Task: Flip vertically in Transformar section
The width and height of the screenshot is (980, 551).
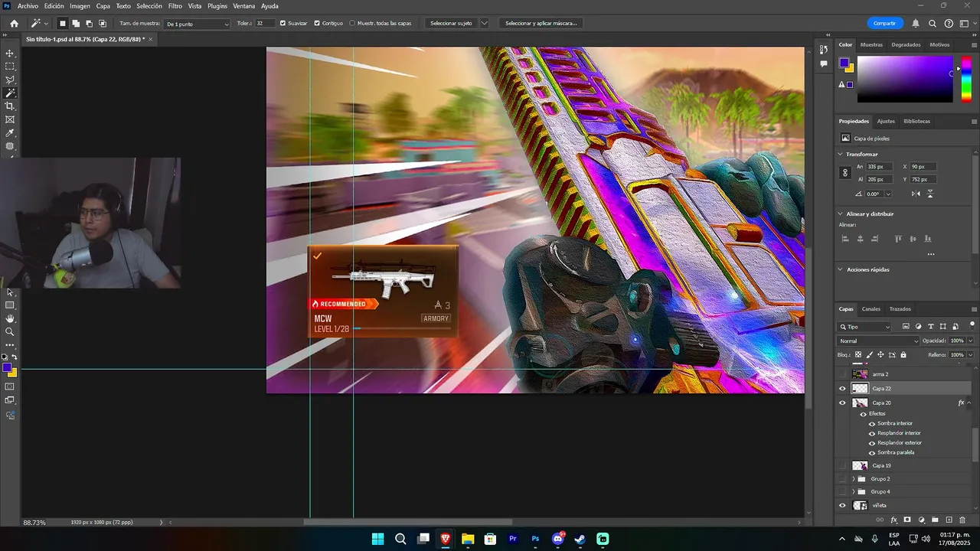Action: click(x=930, y=194)
